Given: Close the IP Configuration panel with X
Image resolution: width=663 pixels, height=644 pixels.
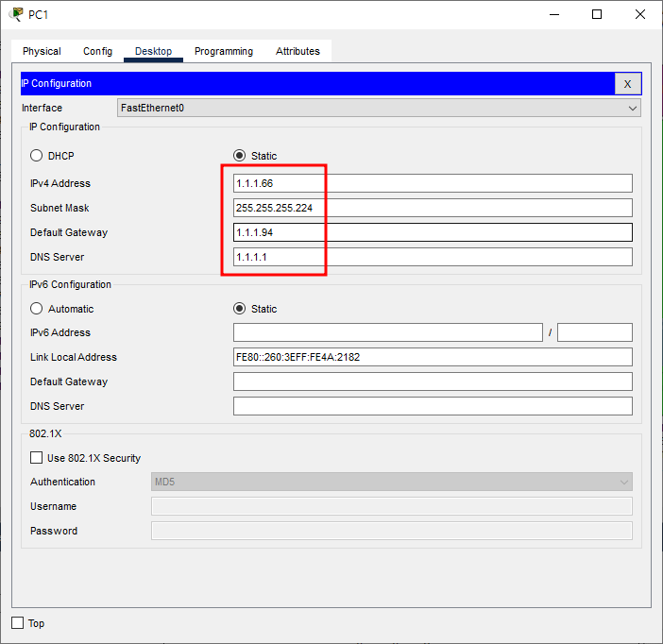Looking at the screenshot, I should 627,84.
